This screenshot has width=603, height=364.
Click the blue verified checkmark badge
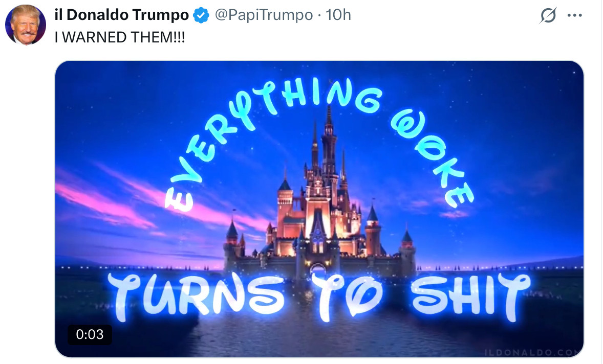201,15
